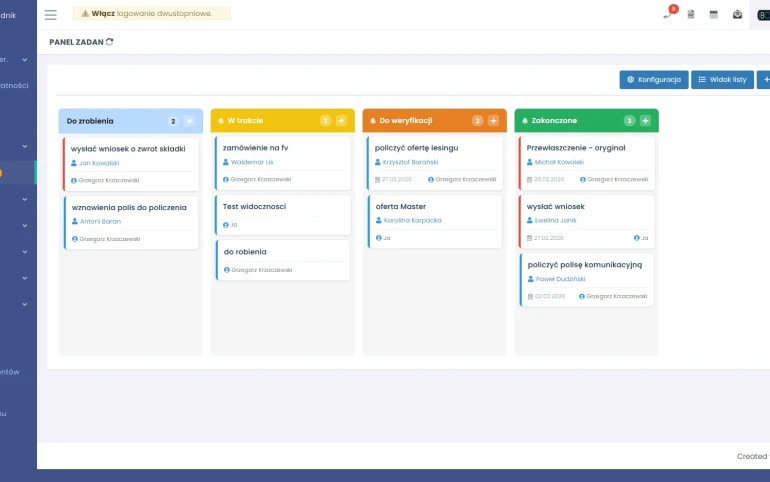Click bell icon in Zakończone header
Viewport: 770px width, 482px height.
tap(524, 121)
